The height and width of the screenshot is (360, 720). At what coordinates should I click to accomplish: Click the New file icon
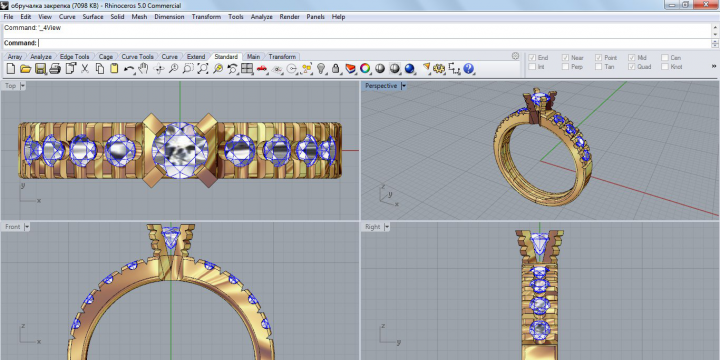point(11,69)
